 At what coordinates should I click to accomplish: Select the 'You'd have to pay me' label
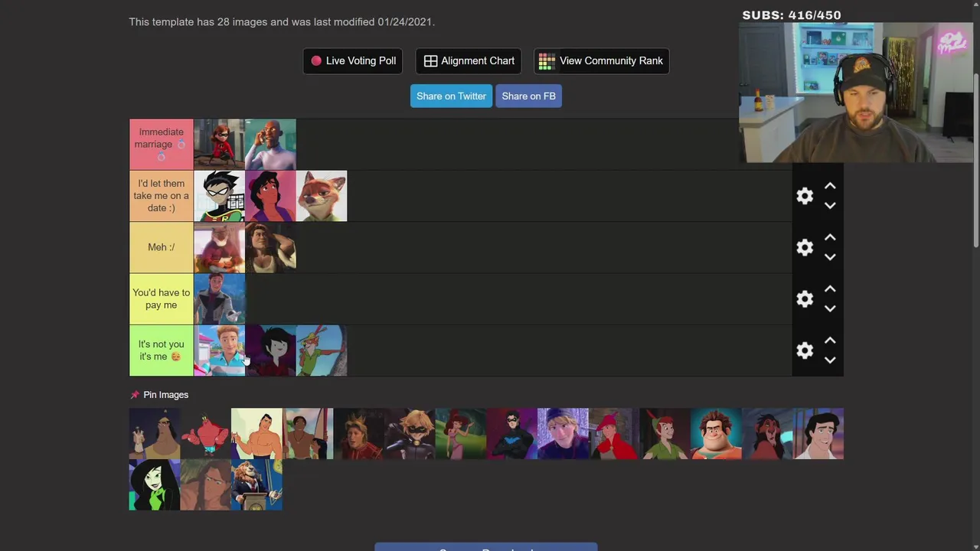[162, 298]
